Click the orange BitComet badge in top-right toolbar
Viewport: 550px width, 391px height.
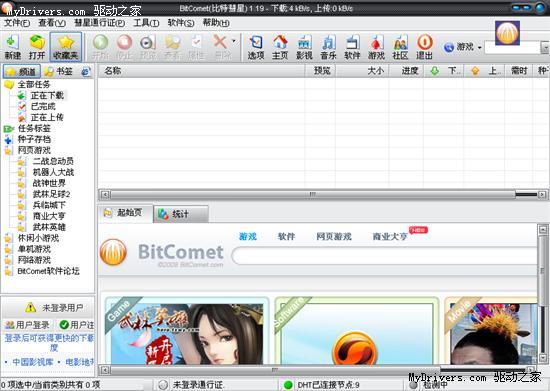pos(507,33)
